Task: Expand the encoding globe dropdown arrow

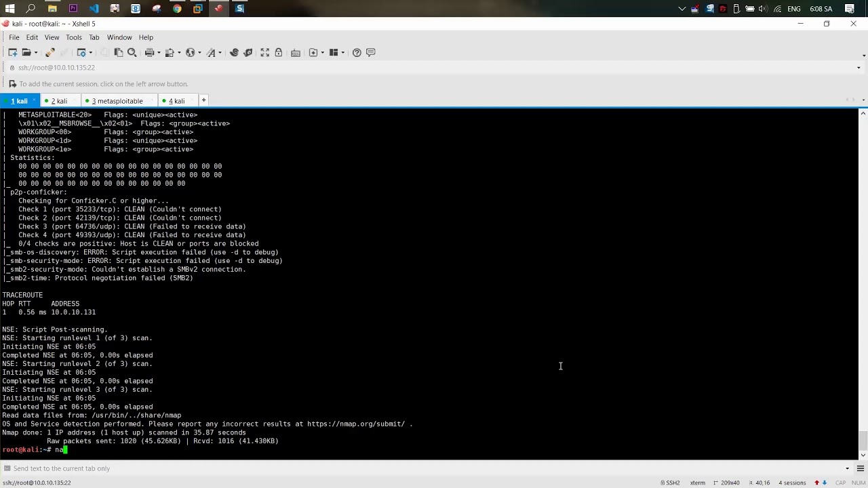Action: click(199, 52)
